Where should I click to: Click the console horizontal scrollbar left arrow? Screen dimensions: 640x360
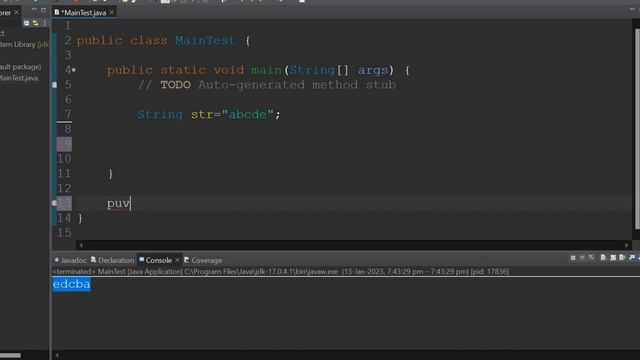tap(57, 355)
